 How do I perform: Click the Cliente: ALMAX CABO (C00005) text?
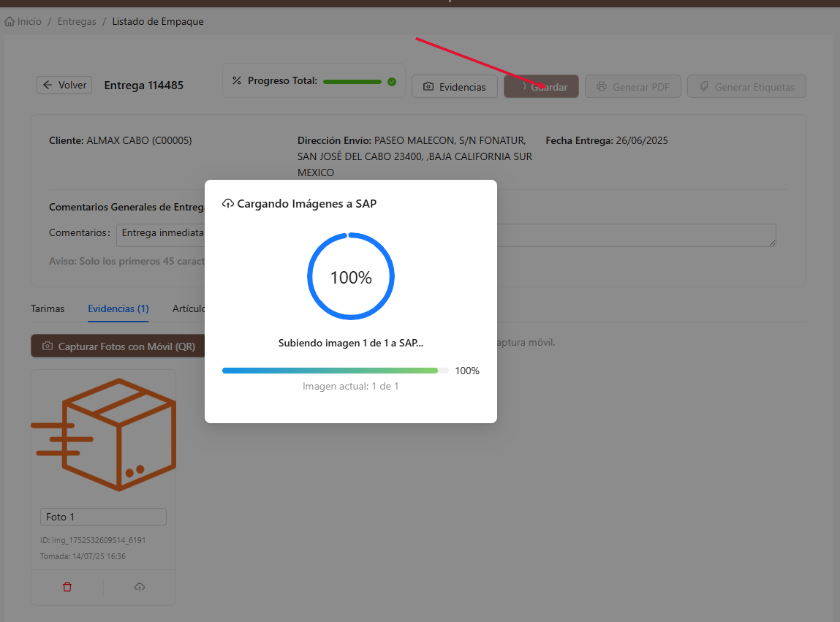pyautogui.click(x=121, y=140)
